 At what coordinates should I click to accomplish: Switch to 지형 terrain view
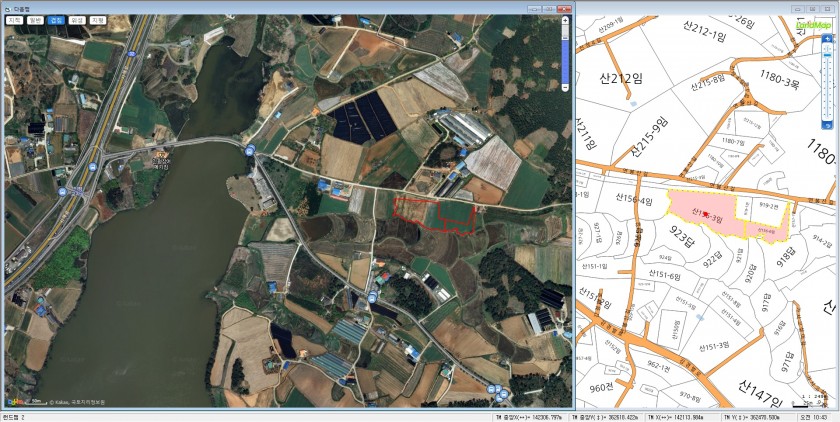(97, 20)
